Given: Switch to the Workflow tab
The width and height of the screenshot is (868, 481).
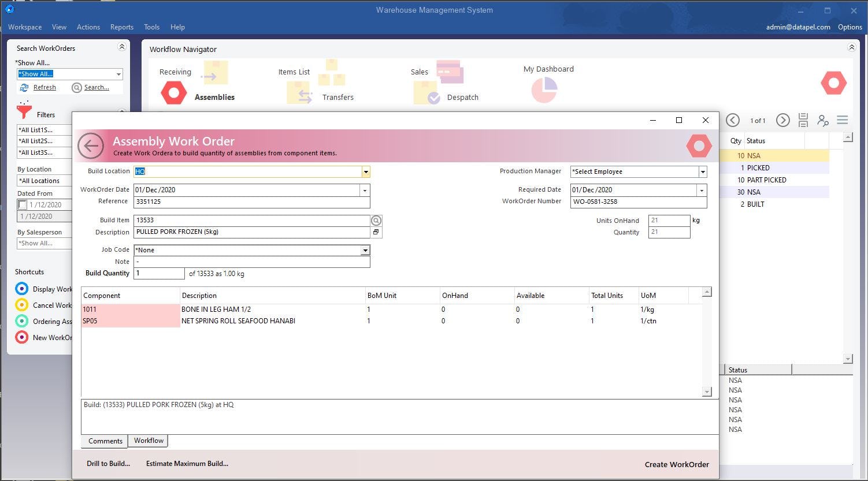Looking at the screenshot, I should click(149, 441).
